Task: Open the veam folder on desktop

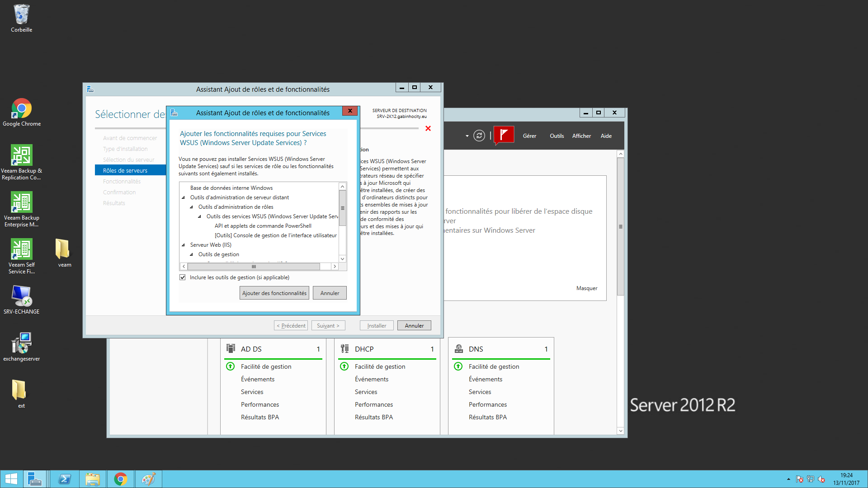Action: point(64,253)
